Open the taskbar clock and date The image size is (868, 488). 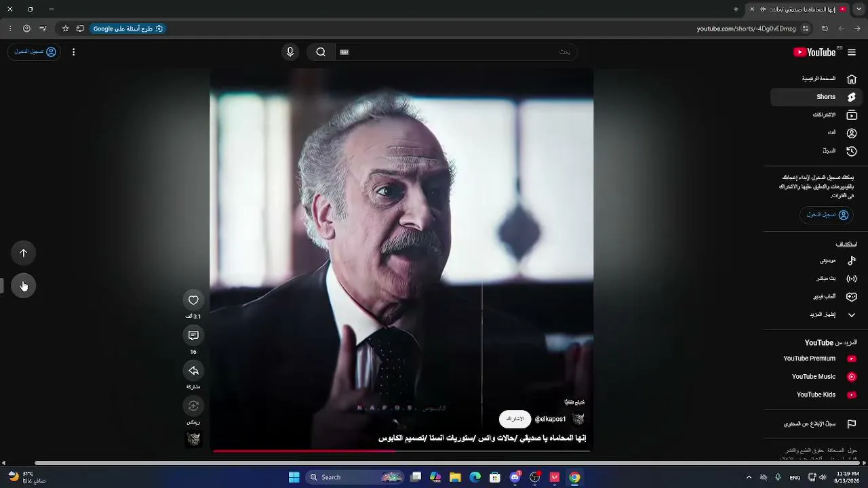click(848, 477)
